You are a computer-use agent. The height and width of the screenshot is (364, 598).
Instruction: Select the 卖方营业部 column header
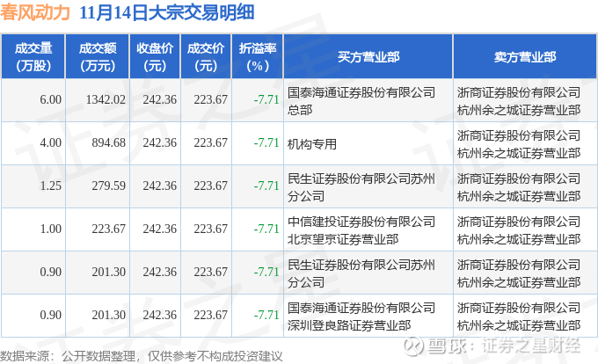tap(525, 57)
